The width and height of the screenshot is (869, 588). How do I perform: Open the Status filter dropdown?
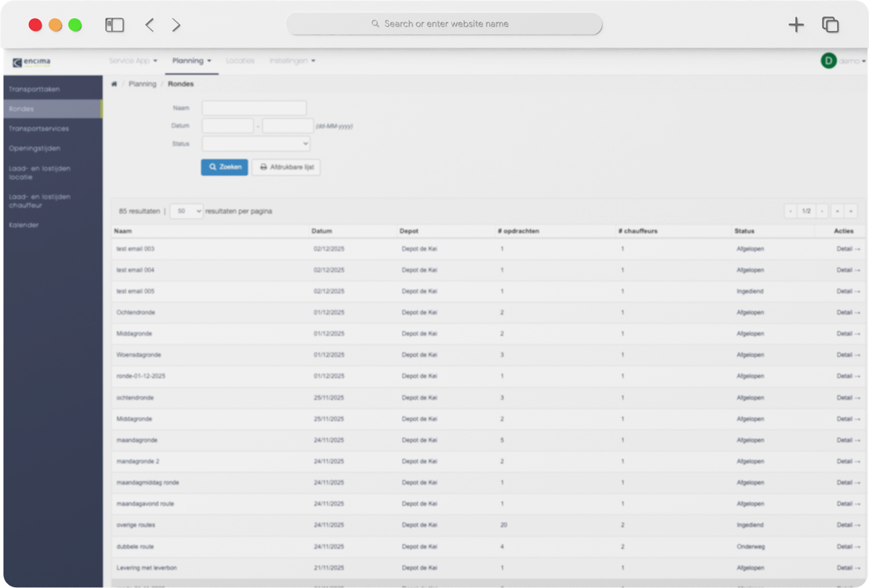(x=256, y=144)
